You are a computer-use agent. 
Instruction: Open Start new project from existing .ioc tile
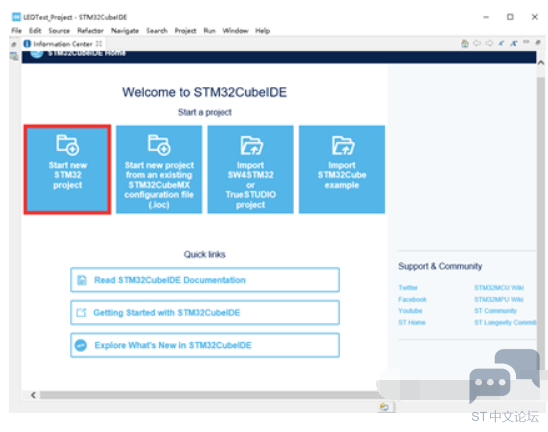(x=159, y=170)
